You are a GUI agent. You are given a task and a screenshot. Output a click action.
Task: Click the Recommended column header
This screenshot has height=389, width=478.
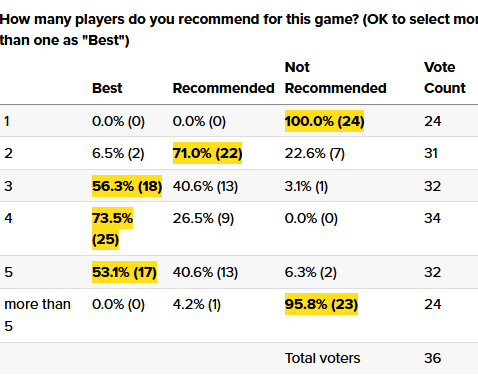tap(223, 88)
